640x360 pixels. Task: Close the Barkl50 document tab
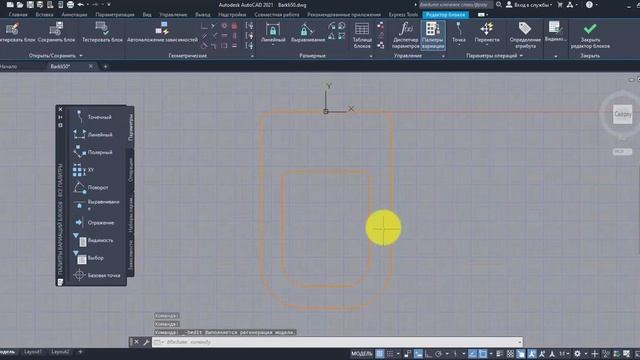(x=91, y=66)
